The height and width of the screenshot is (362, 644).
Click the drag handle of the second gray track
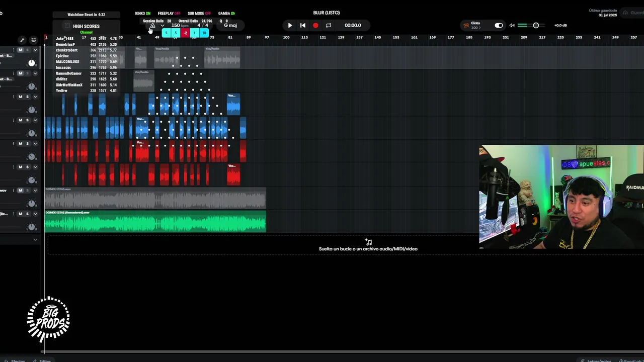14,73
